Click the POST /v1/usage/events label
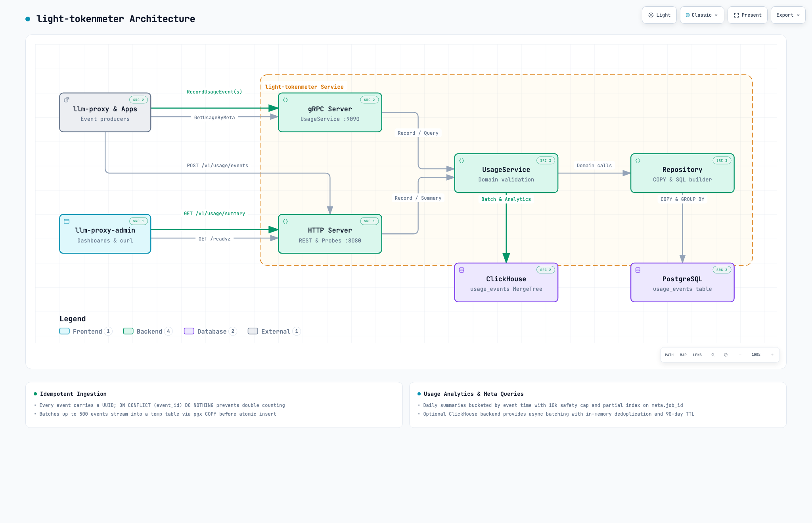The height and width of the screenshot is (523, 812). pyautogui.click(x=218, y=166)
